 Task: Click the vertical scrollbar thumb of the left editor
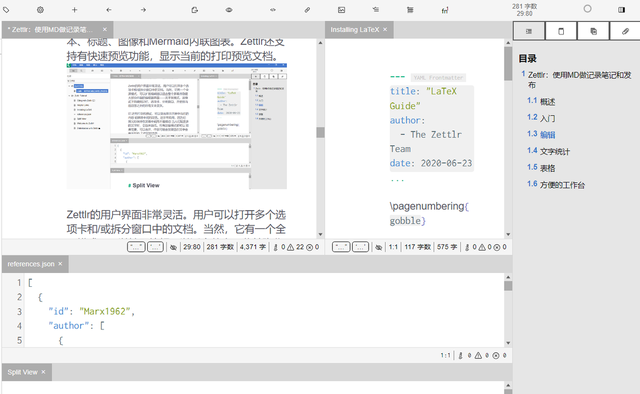tap(320, 132)
